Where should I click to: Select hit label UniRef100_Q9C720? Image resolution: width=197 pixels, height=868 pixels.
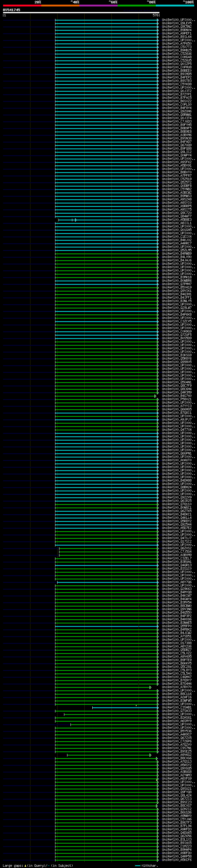[177, 213]
